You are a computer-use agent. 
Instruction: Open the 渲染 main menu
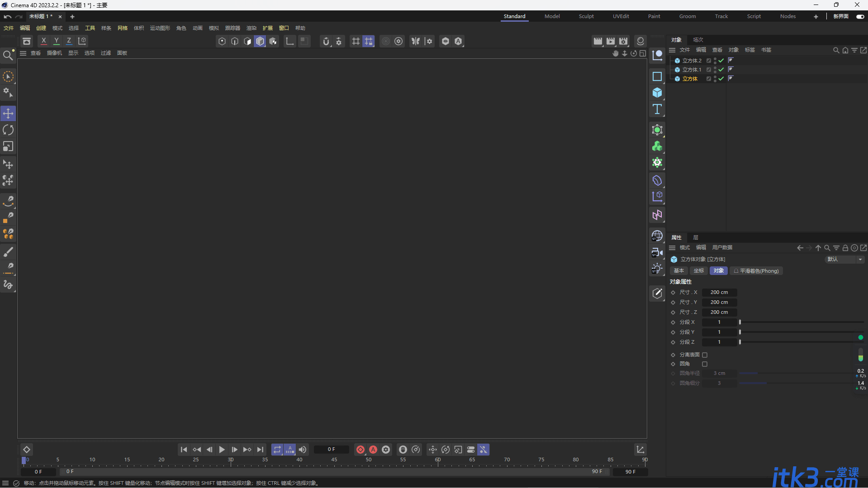click(251, 28)
